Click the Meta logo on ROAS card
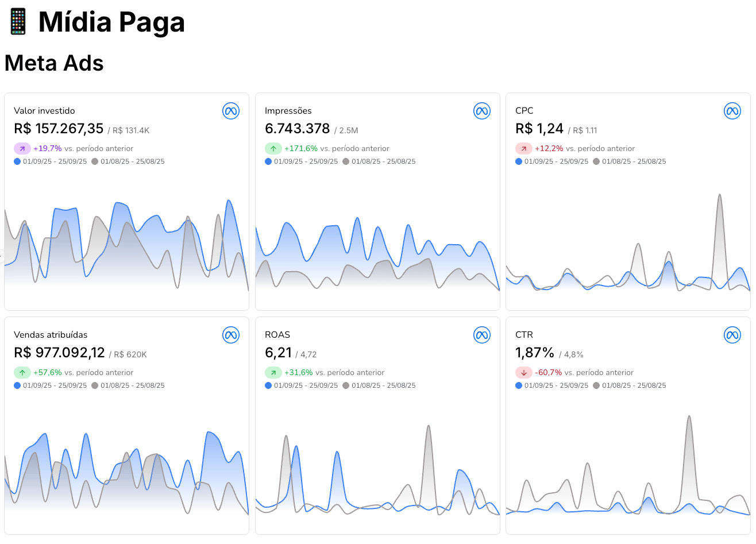This screenshot has height=544, width=756. coord(482,335)
